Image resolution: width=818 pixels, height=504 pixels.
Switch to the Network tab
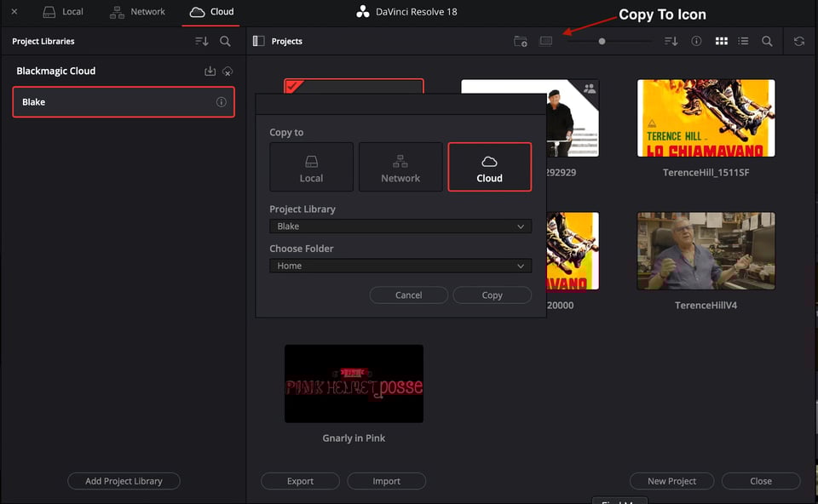[136, 12]
